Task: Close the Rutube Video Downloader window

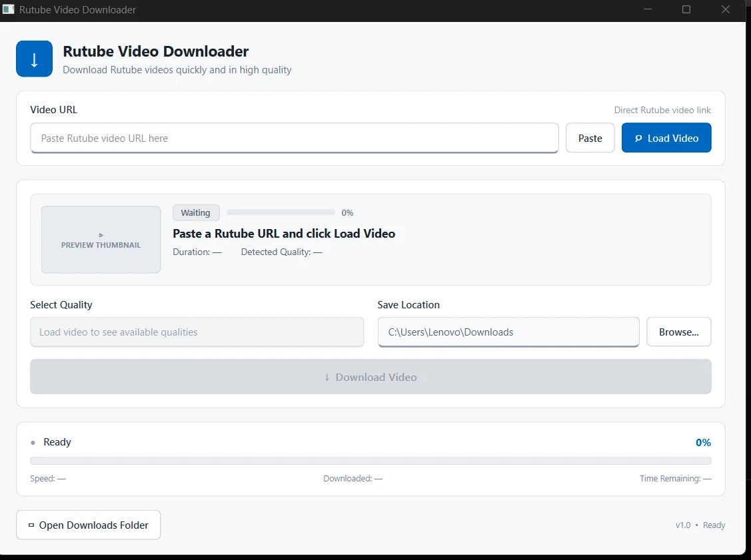Action: click(726, 9)
